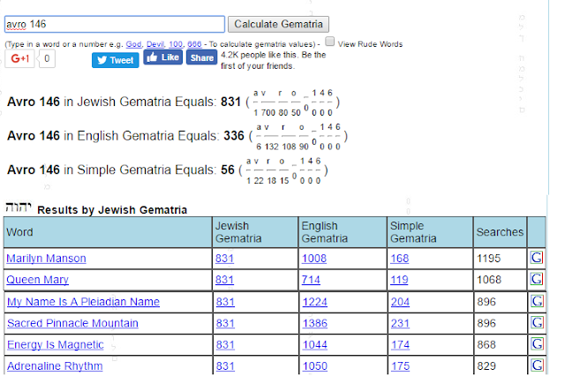Open the Marilyn Manson link
Viewport: 565px width, 392px height.
click(x=46, y=259)
